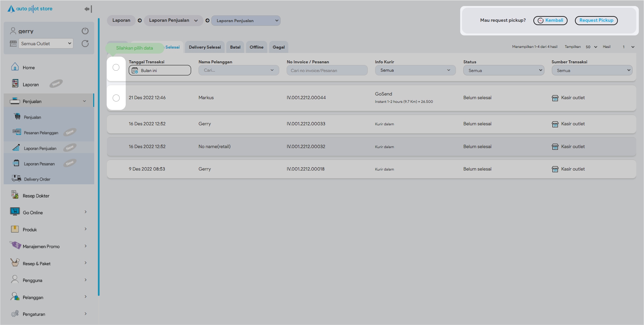Screen dimensions: 644x325
Task: Click the Kembali button
Action: pyautogui.click(x=550, y=20)
